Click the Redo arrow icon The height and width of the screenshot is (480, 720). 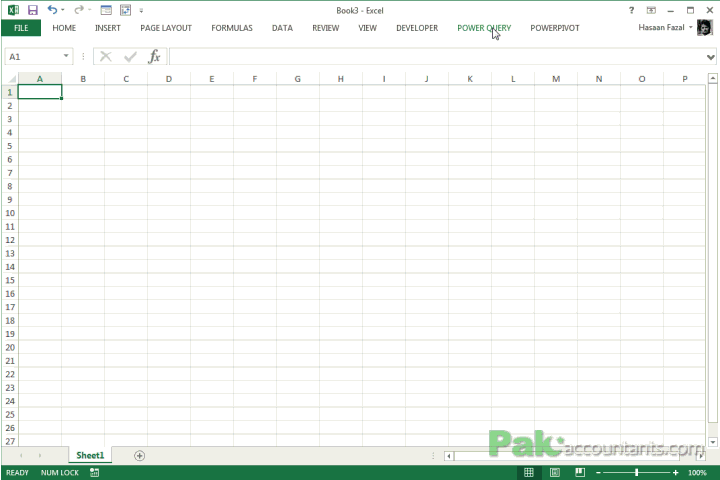tap(79, 10)
